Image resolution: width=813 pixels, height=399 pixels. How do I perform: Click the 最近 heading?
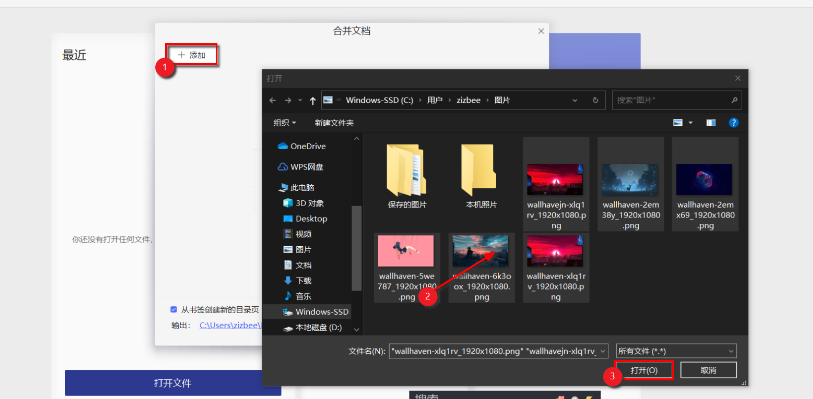tap(75, 55)
